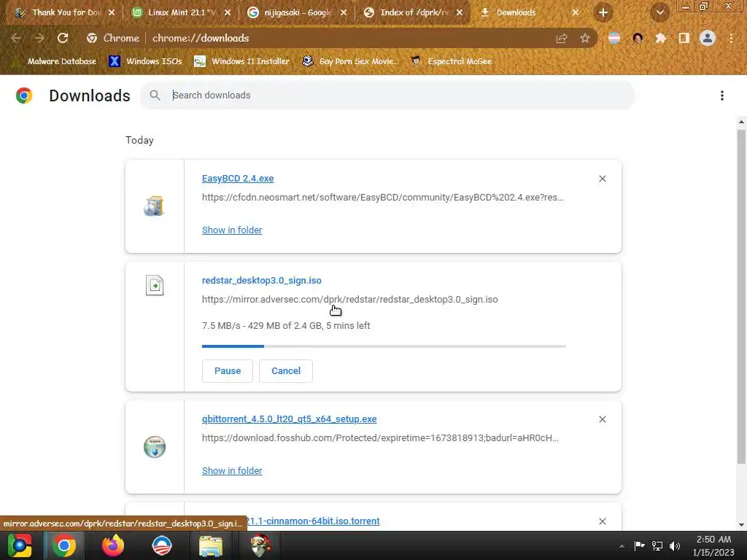
Task: Open the Windows 11 Installer bookmark
Action: point(242,61)
